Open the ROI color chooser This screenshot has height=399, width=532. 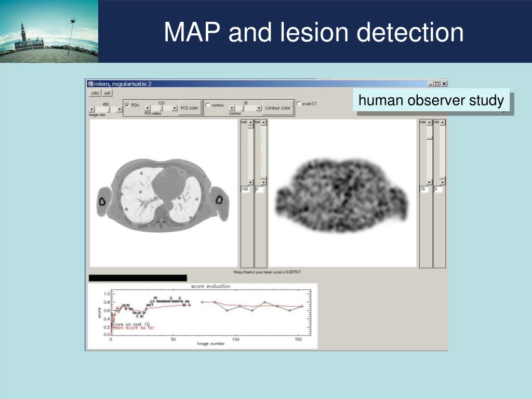(x=189, y=108)
